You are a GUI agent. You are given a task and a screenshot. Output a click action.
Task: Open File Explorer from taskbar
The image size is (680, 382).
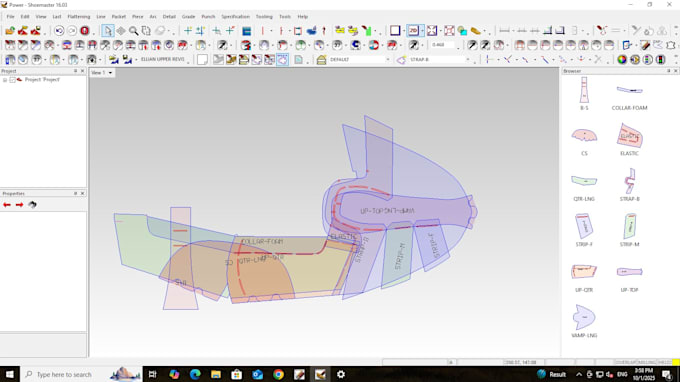pyautogui.click(x=216, y=374)
